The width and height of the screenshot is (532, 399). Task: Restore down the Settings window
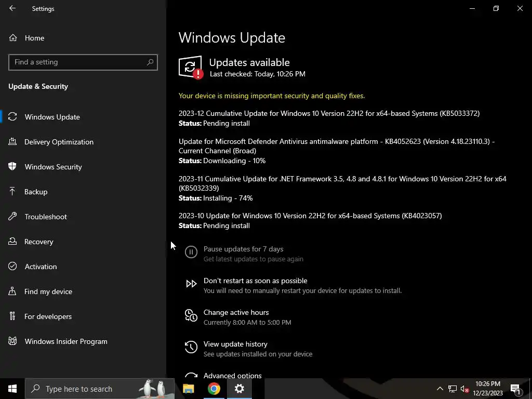[496, 8]
